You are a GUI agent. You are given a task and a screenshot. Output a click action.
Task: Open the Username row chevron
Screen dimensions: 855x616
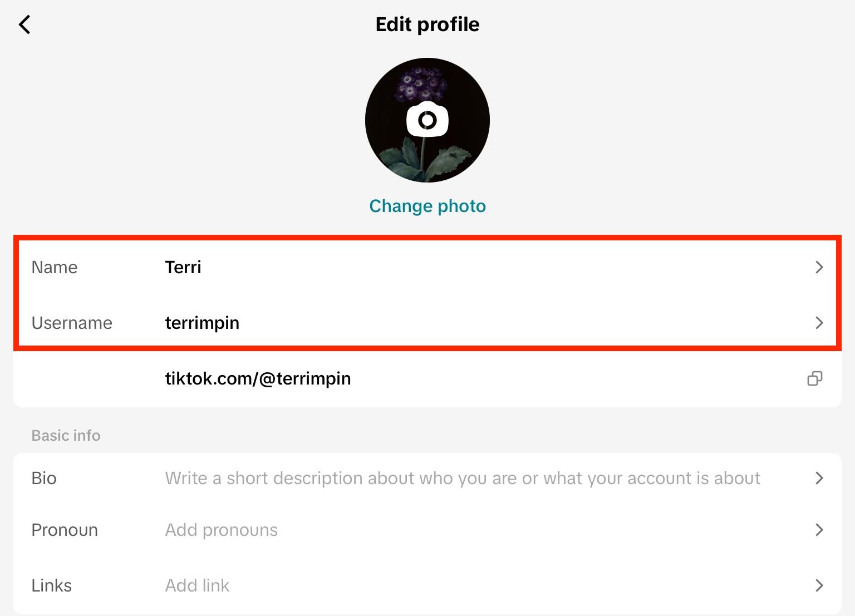819,323
